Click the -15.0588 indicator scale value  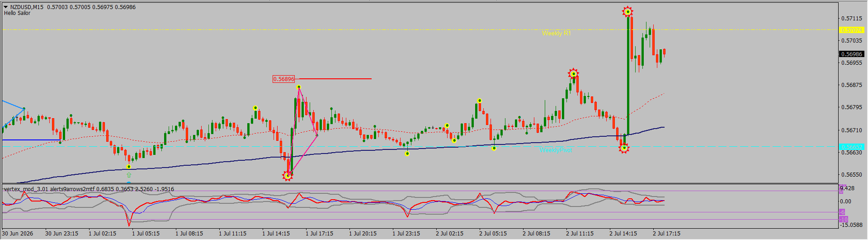tap(851, 225)
